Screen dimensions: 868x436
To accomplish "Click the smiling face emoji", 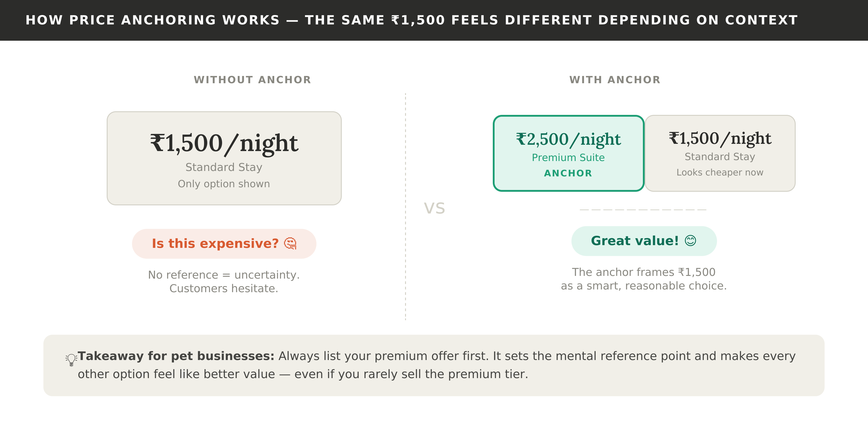I will click(x=690, y=241).
